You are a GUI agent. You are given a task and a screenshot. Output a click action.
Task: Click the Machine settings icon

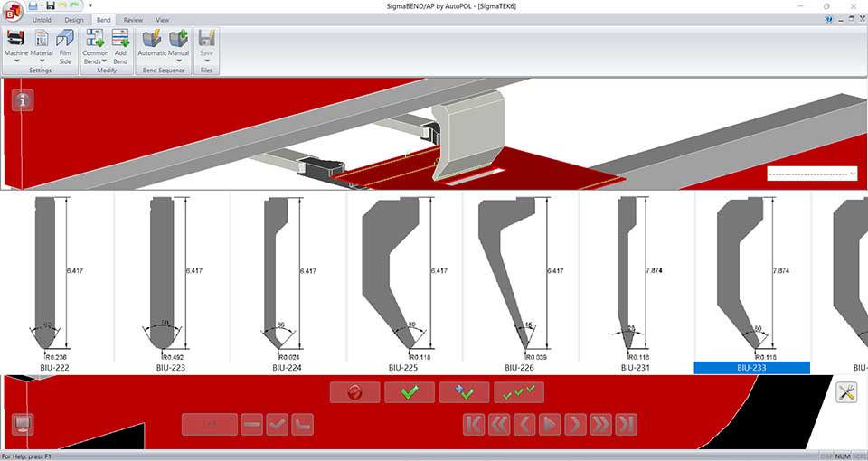point(16,38)
